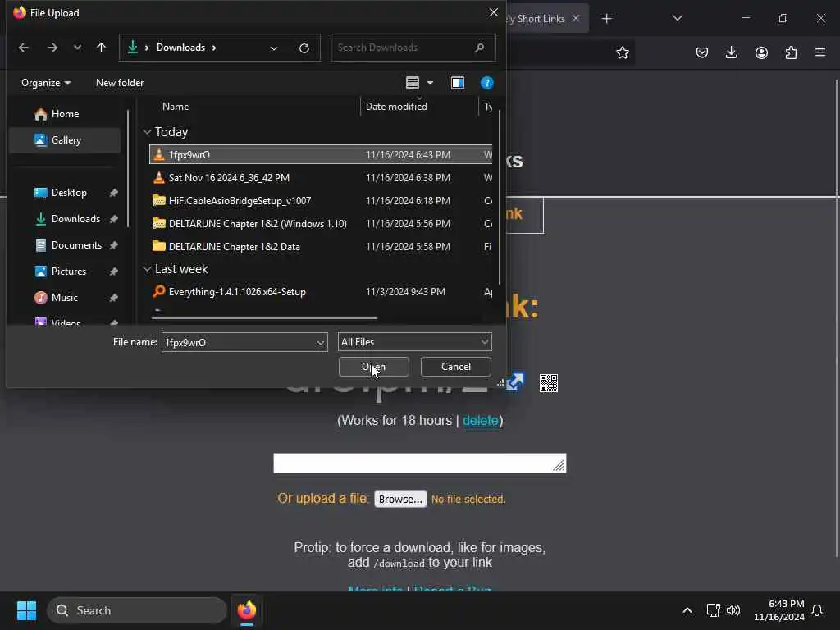Select the file 1fpx9wrO
This screenshot has height=630, width=840.
pyautogui.click(x=321, y=155)
